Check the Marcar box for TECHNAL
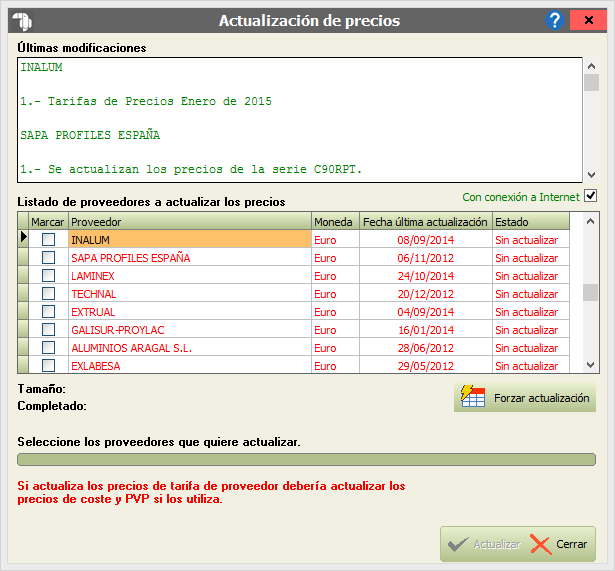This screenshot has height=571, width=615. tap(48, 294)
